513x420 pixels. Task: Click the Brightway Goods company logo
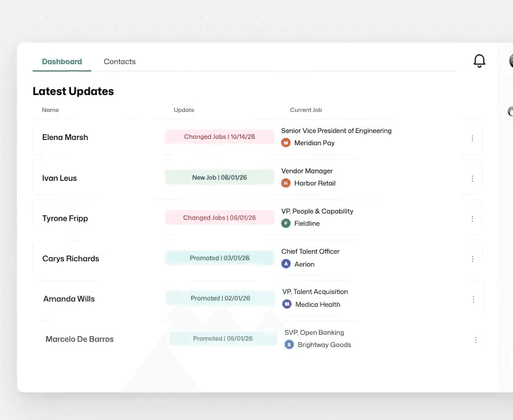289,344
